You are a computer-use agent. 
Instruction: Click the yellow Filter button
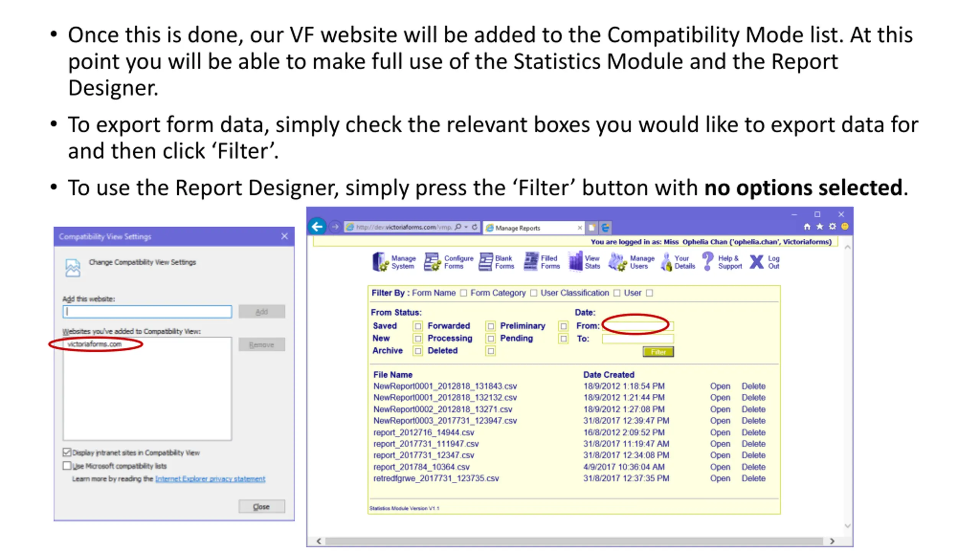[x=658, y=352]
